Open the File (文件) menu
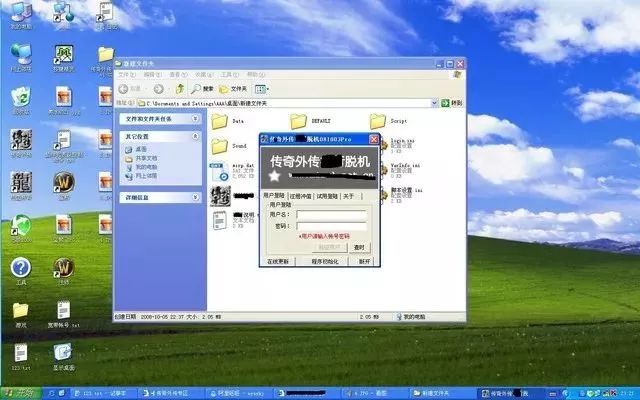The image size is (640, 400). [127, 75]
